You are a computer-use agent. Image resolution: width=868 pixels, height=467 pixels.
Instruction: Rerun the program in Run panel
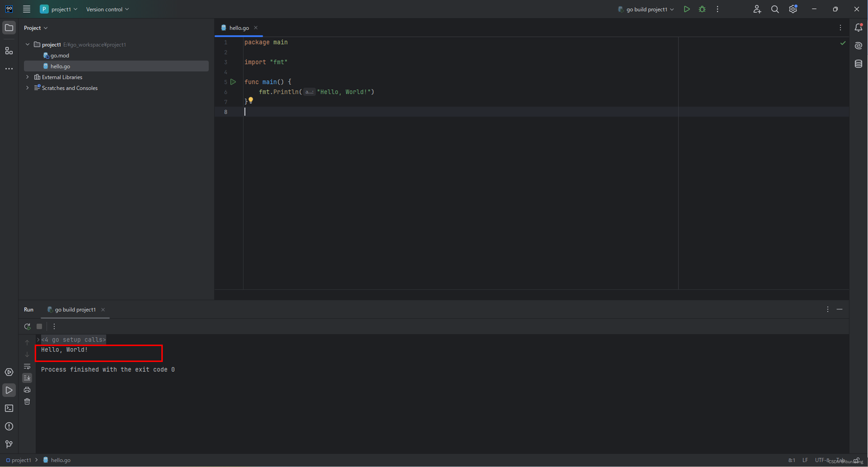(x=27, y=326)
